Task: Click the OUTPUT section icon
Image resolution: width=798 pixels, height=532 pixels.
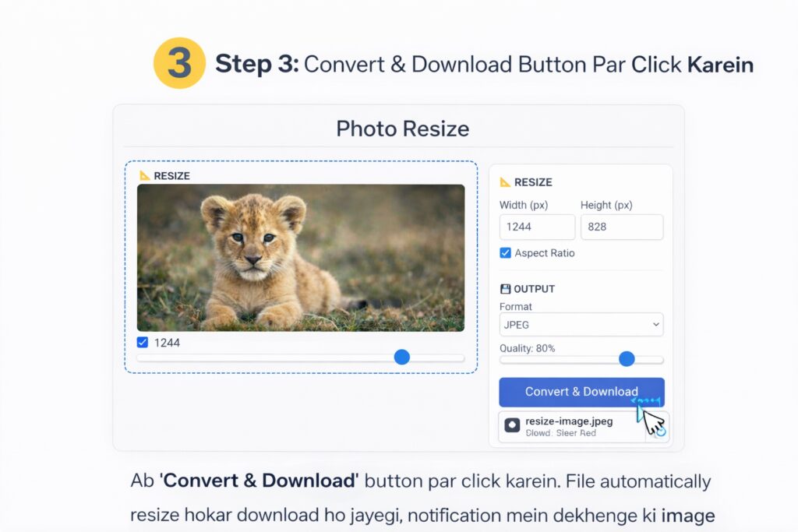Action: click(x=505, y=288)
